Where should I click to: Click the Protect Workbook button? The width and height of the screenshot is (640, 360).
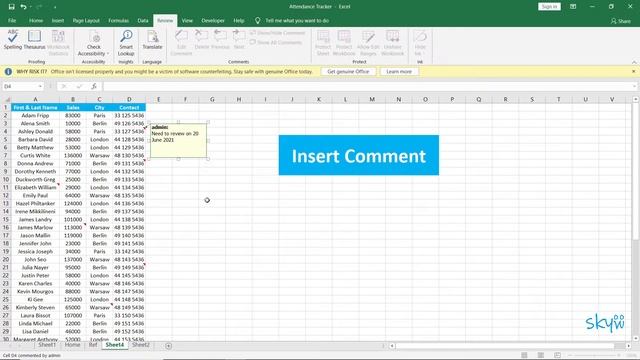[x=344, y=43]
